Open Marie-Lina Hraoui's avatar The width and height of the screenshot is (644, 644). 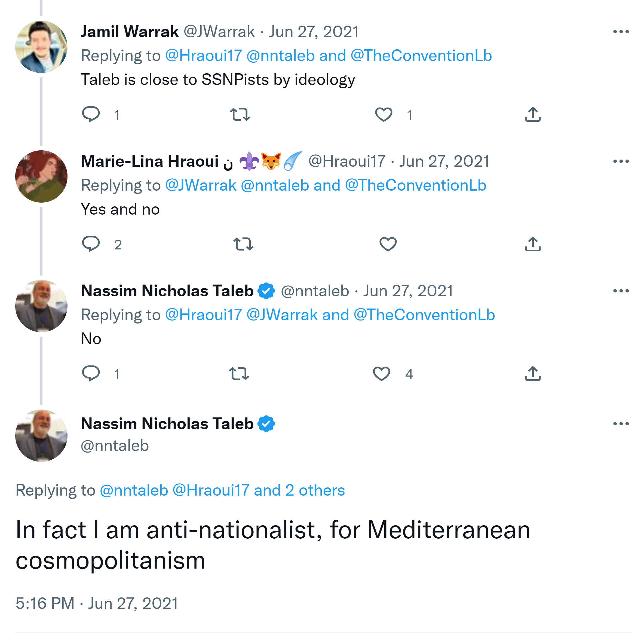[41, 176]
